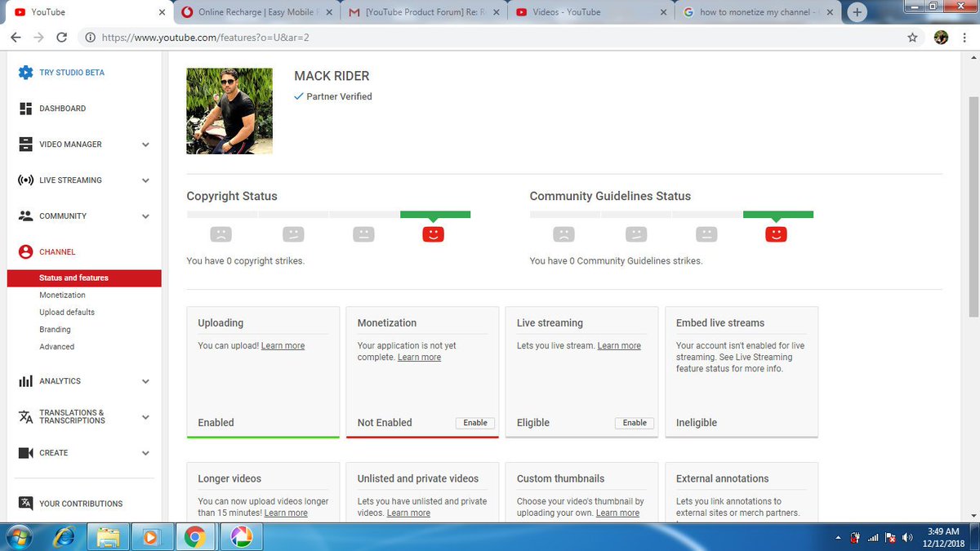Click the Analytics bar chart icon
Viewport: 980px width, 551px height.
25,381
